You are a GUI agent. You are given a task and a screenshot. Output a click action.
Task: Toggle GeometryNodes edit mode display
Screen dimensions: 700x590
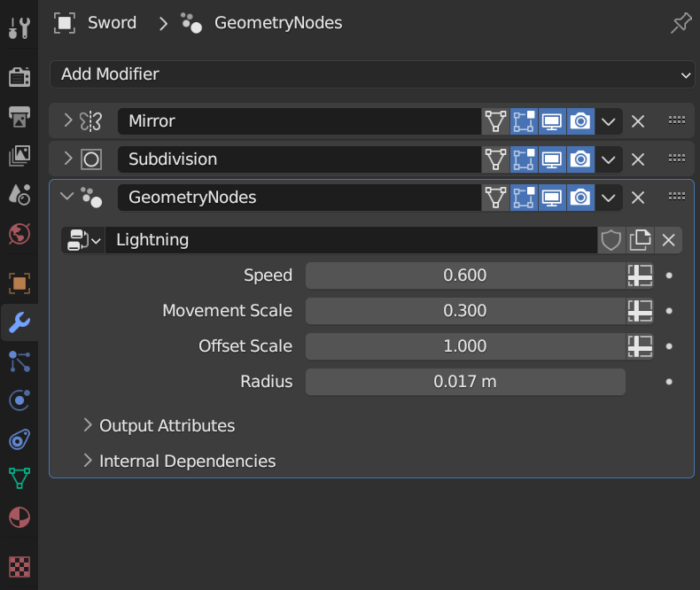tap(524, 198)
